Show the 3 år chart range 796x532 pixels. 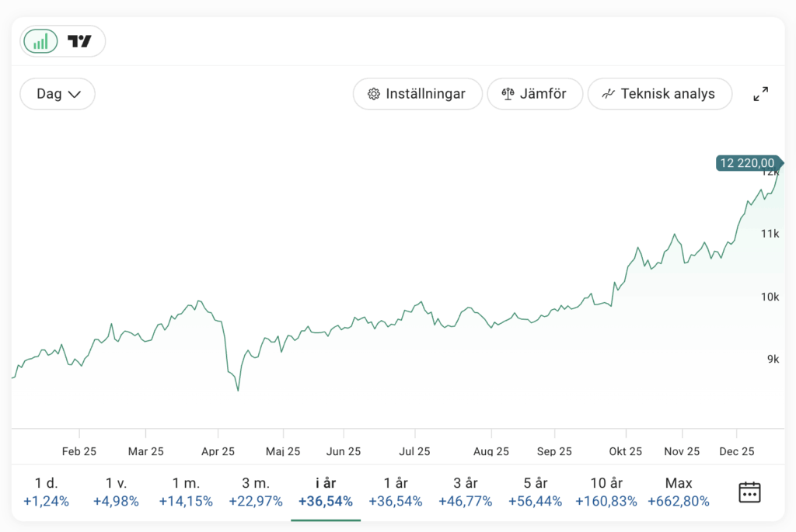point(466,492)
